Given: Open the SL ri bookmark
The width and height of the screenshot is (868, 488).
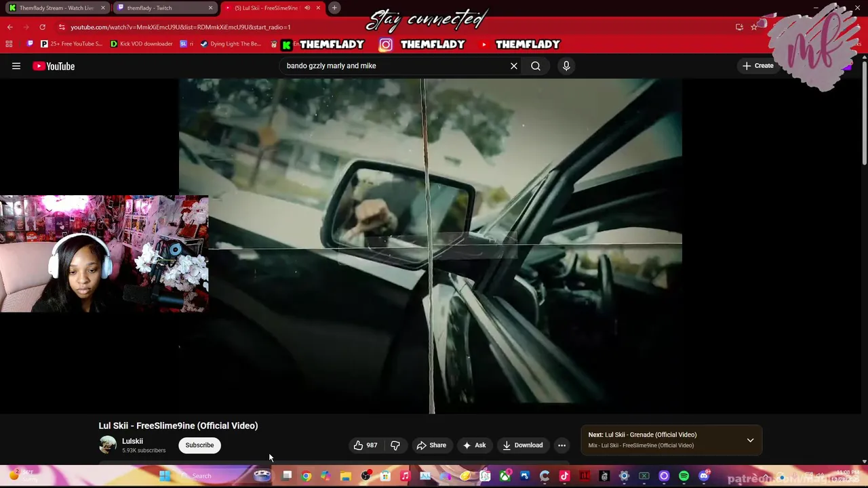Looking at the screenshot, I should 186,44.
